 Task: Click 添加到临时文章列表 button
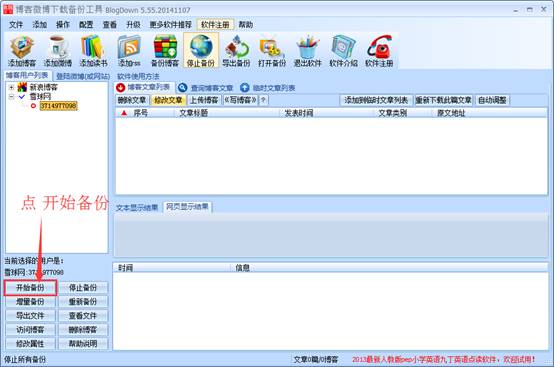pos(376,100)
